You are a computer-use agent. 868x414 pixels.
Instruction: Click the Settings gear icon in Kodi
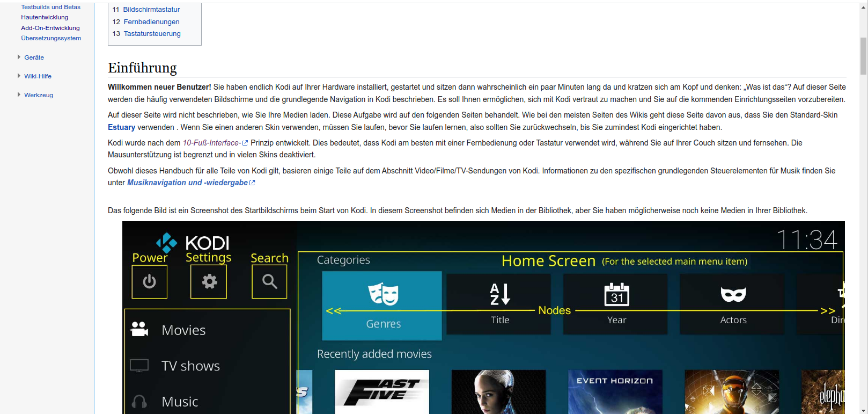point(209,281)
